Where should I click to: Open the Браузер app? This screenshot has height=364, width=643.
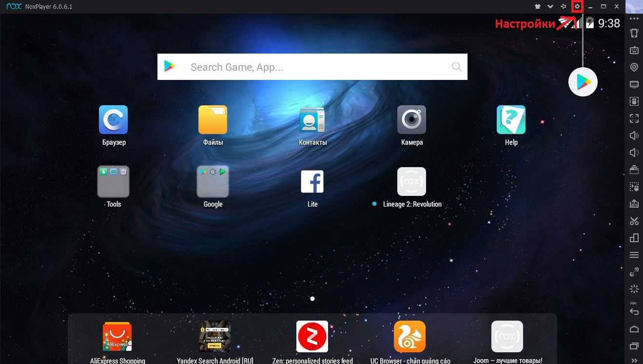click(x=114, y=120)
